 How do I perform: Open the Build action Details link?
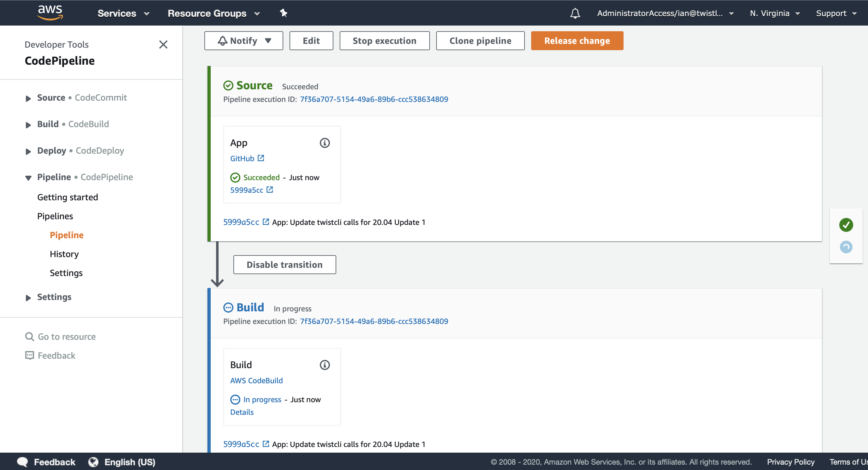(x=242, y=412)
